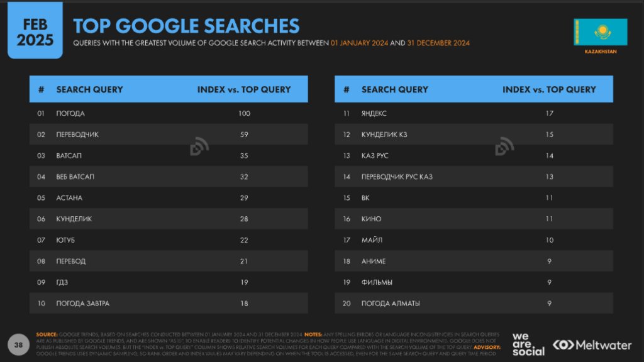644x362 pixels.
Task: Click the АСТАНА search query row
Action: point(169,198)
